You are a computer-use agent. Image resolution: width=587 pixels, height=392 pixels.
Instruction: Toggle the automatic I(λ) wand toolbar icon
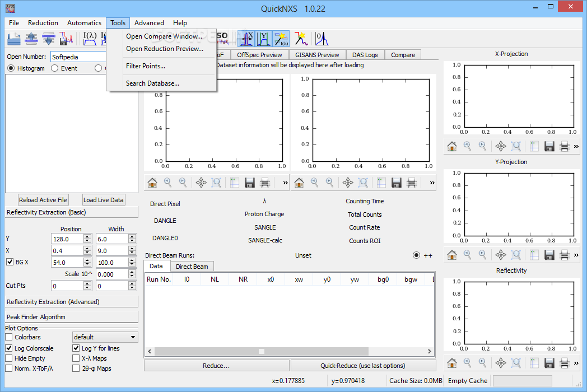(281, 39)
